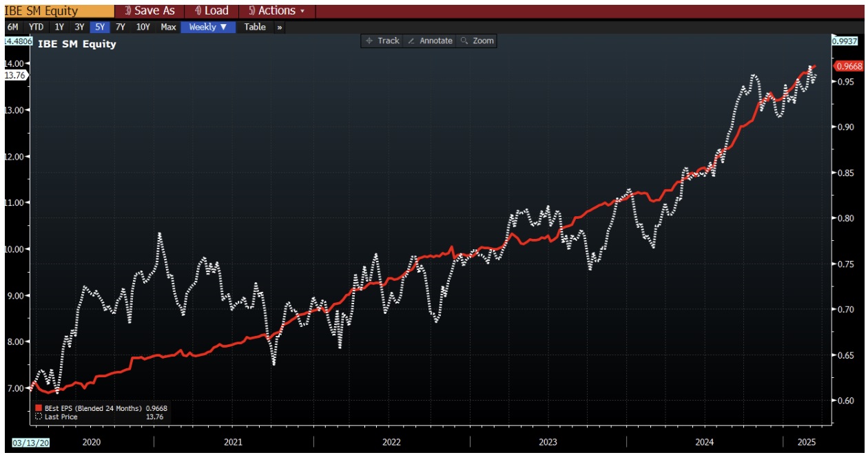Click the Load button
868x455 pixels.
211,10
